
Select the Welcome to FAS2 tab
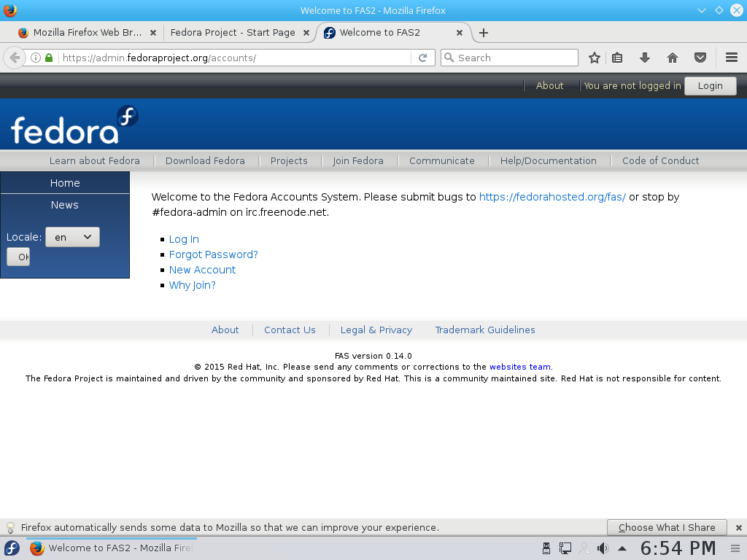pos(393,33)
